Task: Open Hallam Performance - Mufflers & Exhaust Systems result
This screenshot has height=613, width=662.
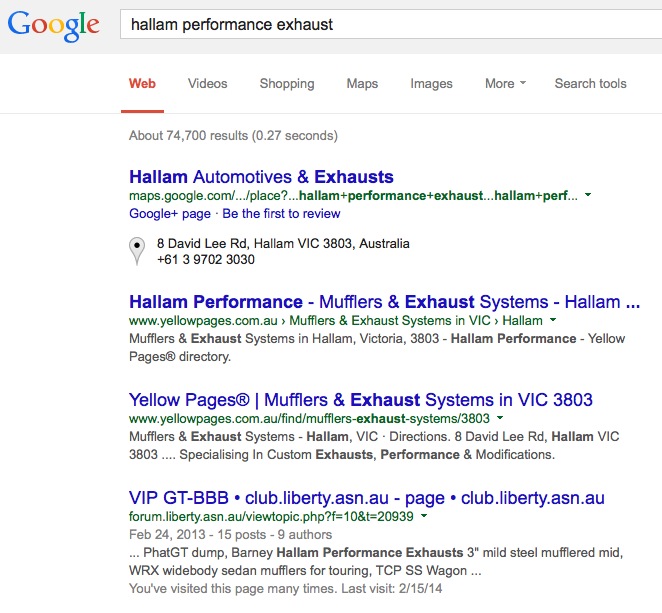Action: tap(385, 302)
